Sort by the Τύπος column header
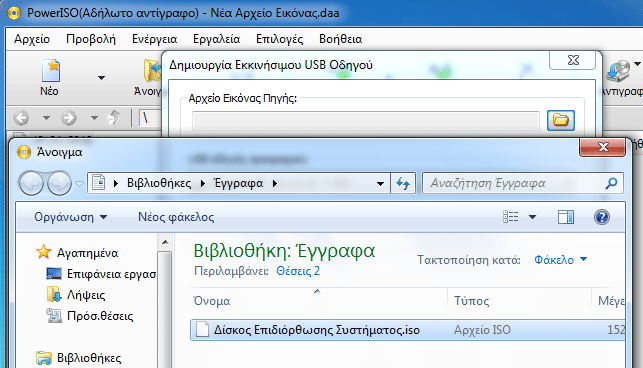 520,301
